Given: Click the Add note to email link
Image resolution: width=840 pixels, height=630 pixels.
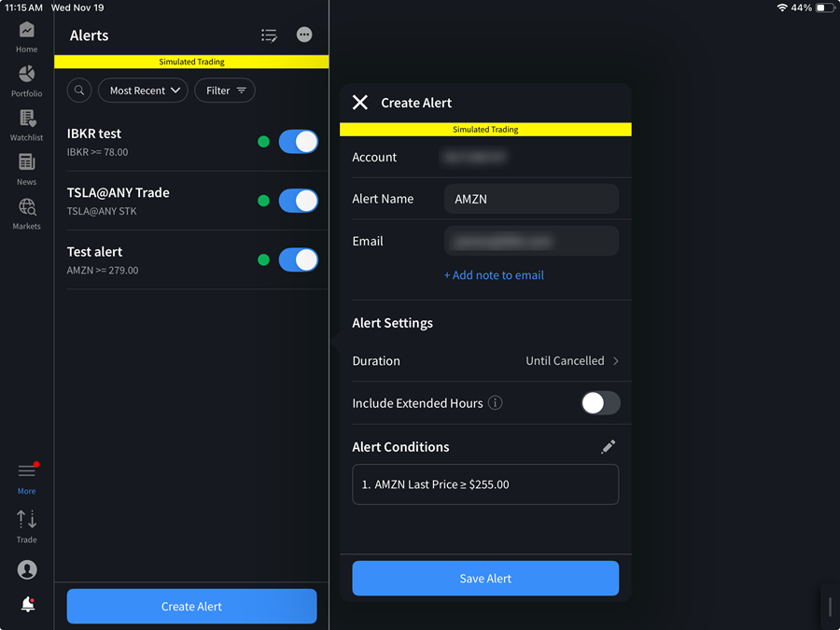Looking at the screenshot, I should pos(494,275).
